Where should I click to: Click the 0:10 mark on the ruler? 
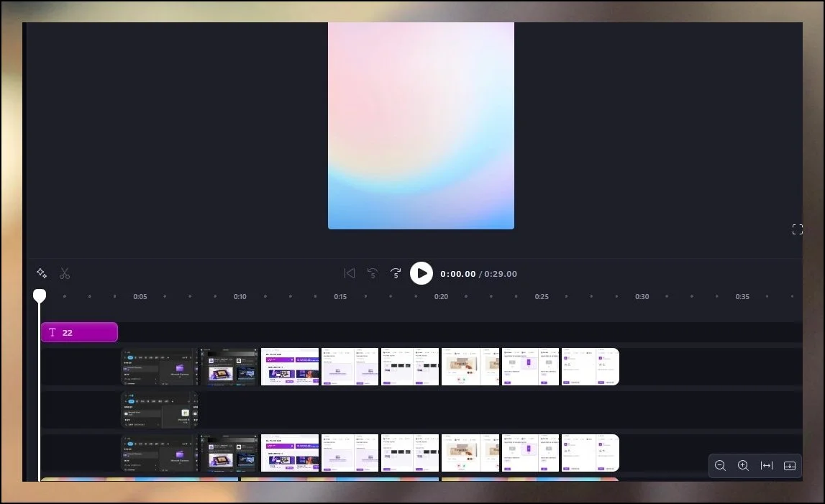pyautogui.click(x=240, y=296)
